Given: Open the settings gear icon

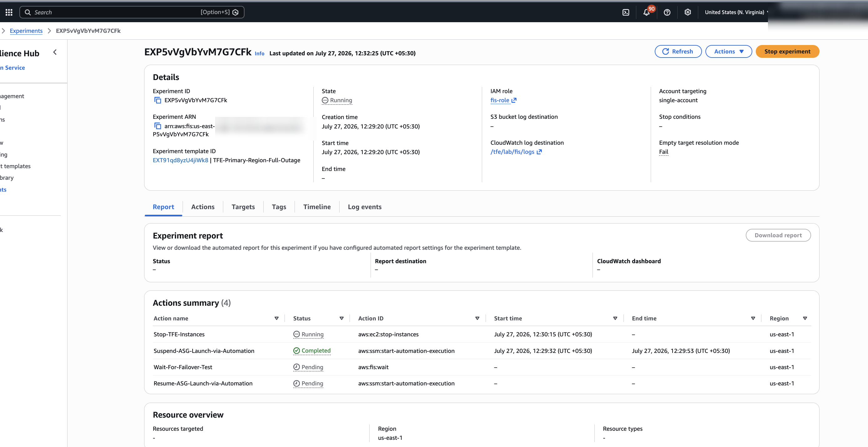Looking at the screenshot, I should point(687,12).
